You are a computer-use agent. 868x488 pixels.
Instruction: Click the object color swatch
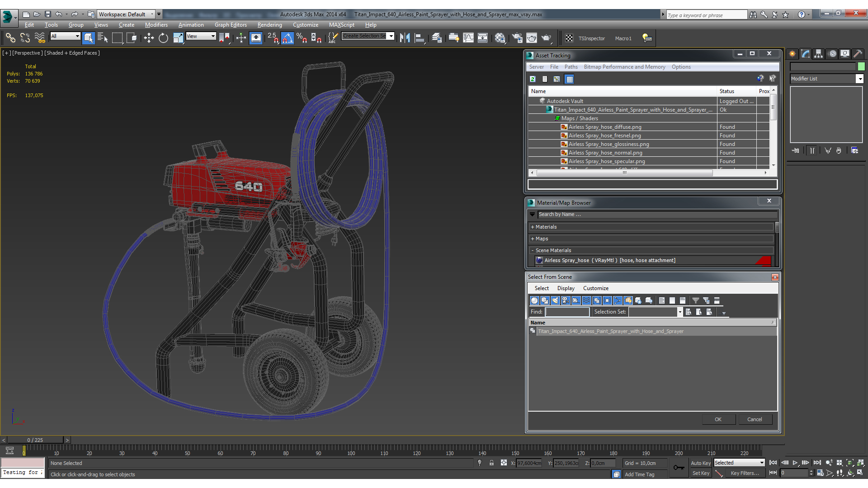coord(861,66)
